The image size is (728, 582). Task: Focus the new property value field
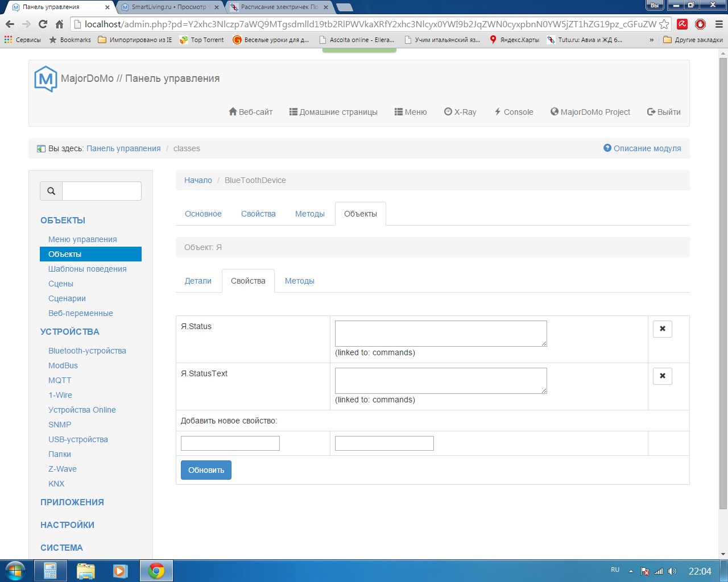384,443
